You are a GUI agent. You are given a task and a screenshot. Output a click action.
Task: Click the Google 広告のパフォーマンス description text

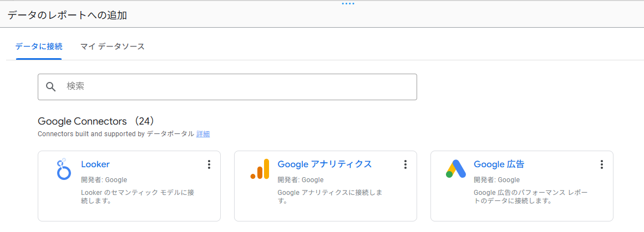(x=531, y=197)
